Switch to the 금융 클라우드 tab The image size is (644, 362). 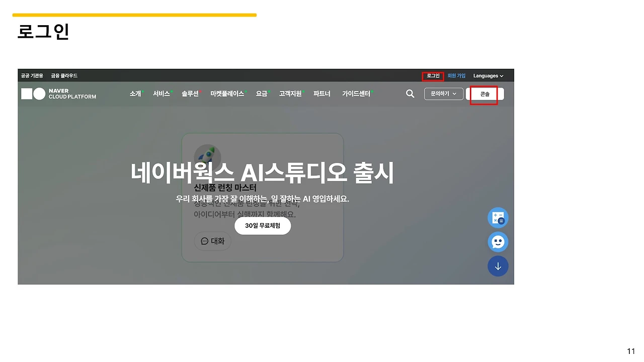point(64,75)
